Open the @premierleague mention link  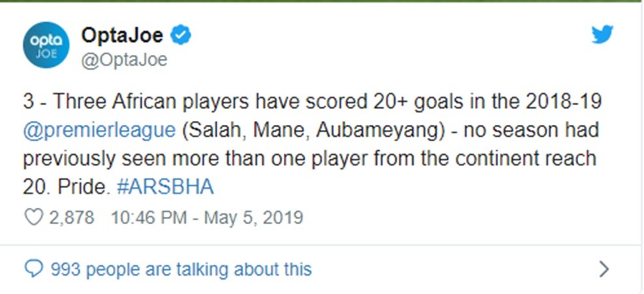(100, 129)
